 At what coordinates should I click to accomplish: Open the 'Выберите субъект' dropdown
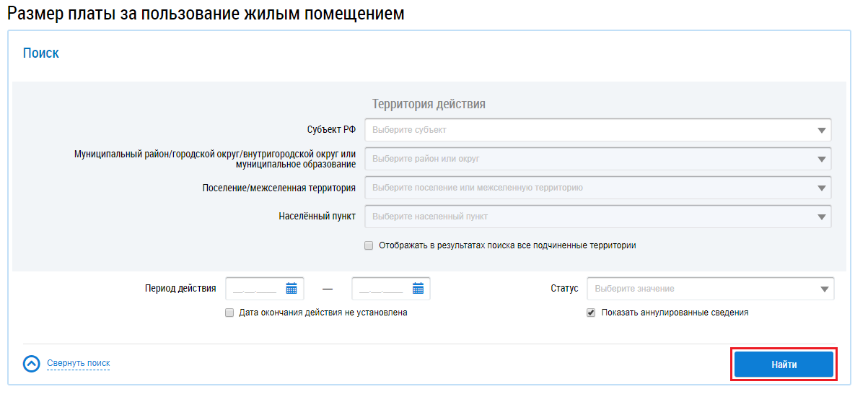tap(588, 131)
